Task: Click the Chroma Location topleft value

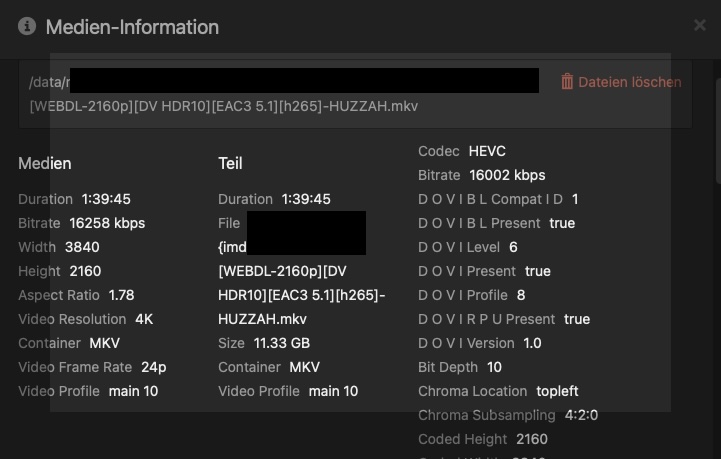Action: click(x=556, y=391)
